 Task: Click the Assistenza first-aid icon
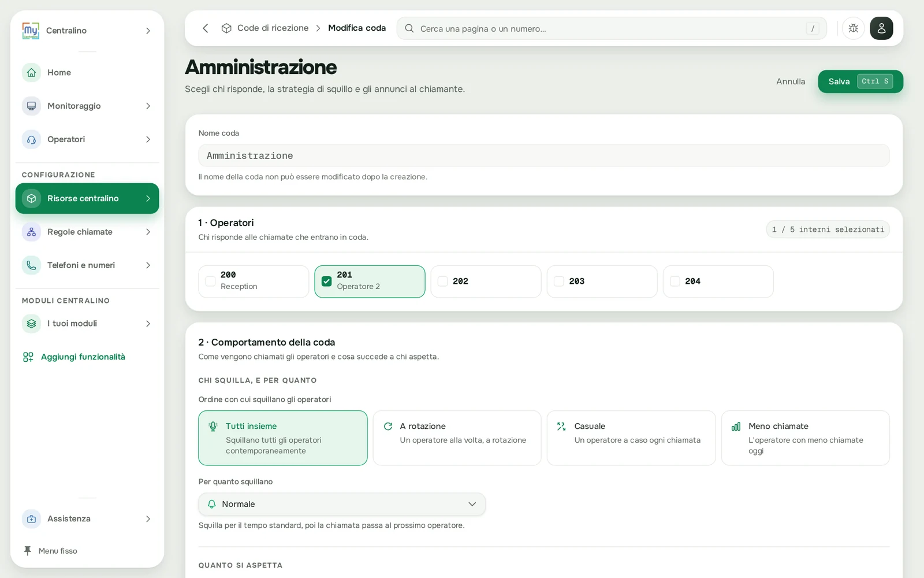[31, 519]
